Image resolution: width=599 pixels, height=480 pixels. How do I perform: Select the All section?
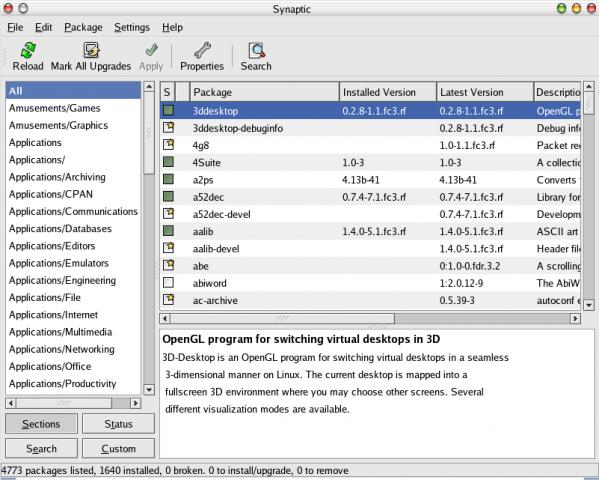pos(73,91)
